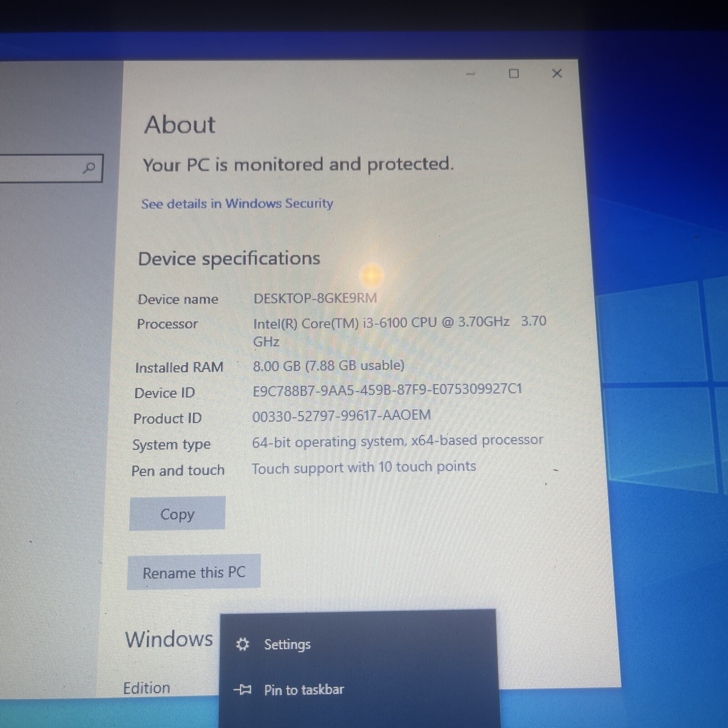Click the search magnifier icon in sidebar
728x728 pixels.
coord(89,168)
